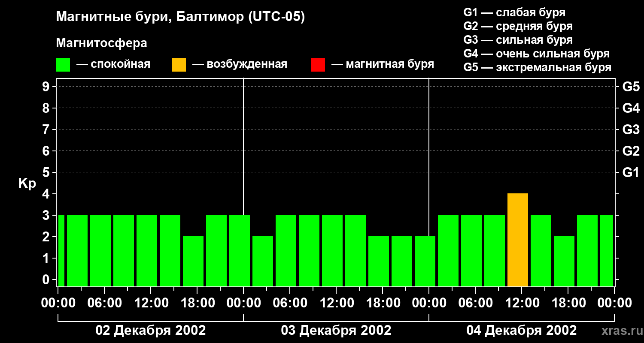Click the orange Kp 4 bar on 04 Декабря
Screen dimensions: 644x343
[x=518, y=240]
